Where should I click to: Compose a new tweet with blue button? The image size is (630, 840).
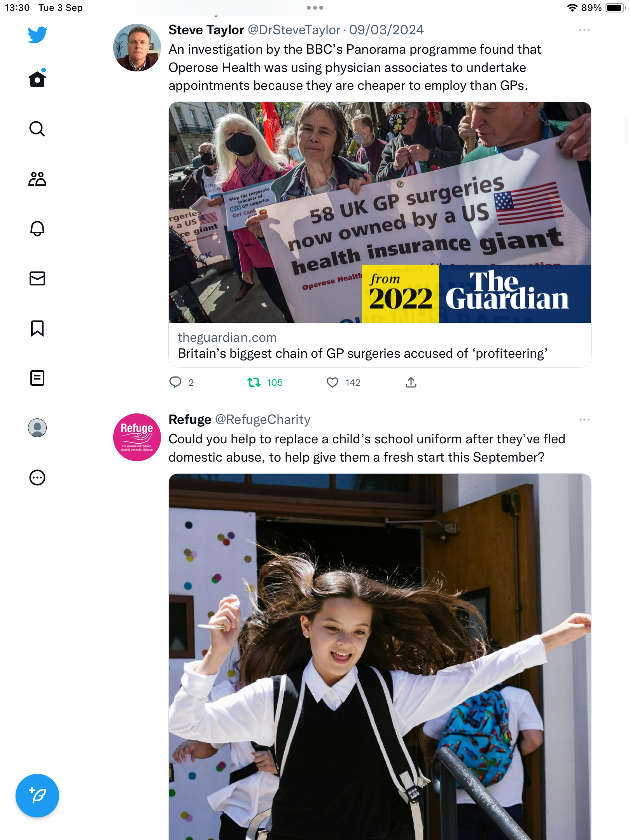click(37, 796)
